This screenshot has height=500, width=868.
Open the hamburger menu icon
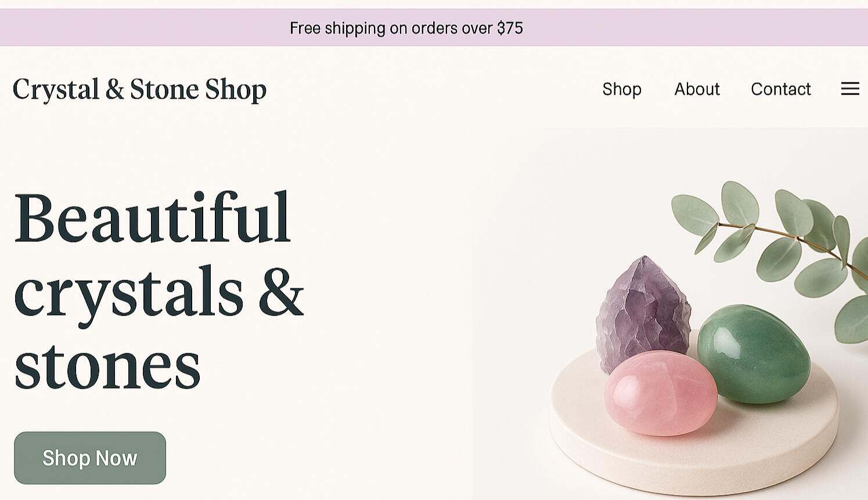pyautogui.click(x=850, y=89)
